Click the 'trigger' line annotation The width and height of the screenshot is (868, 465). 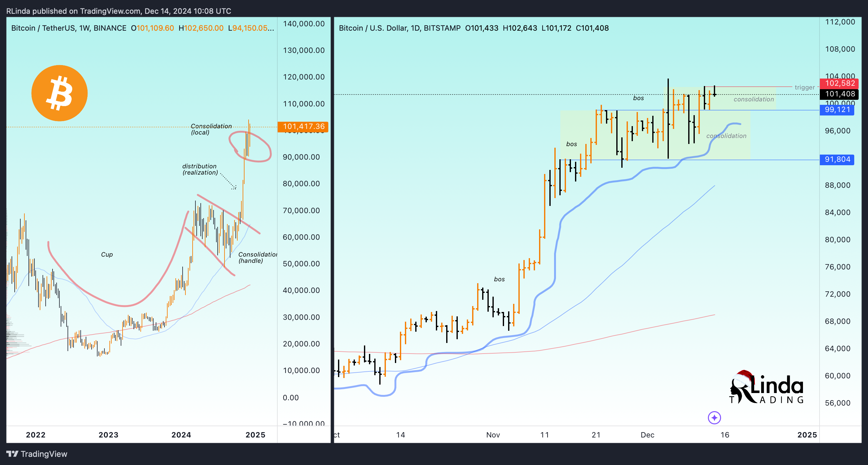click(804, 87)
